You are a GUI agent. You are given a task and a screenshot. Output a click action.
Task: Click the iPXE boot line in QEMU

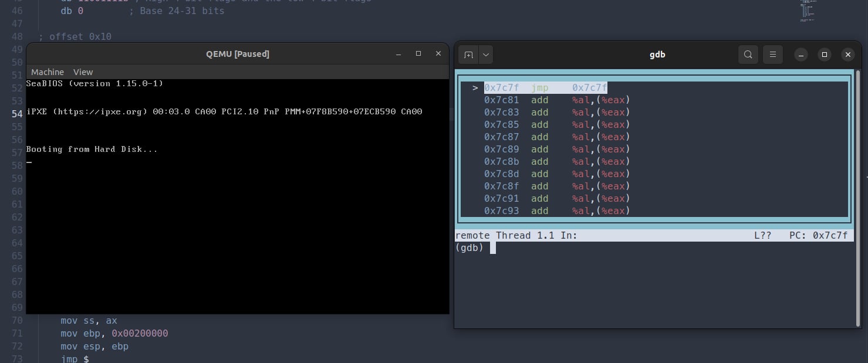(x=224, y=111)
